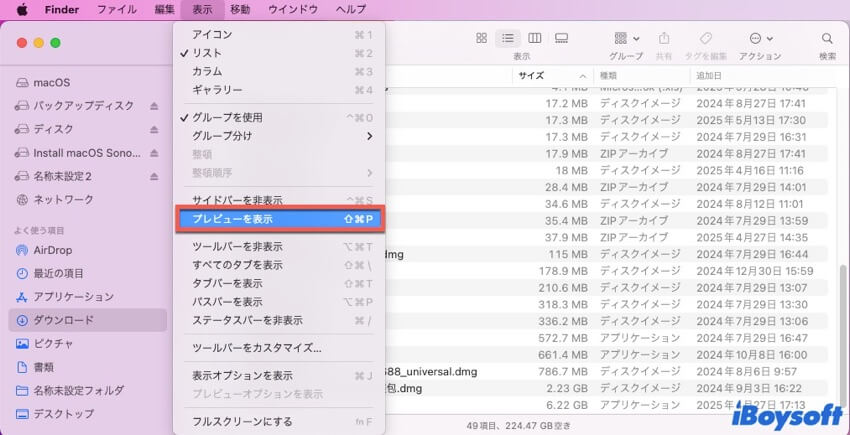The width and height of the screenshot is (850, 435).
Task: Choose ステータスバーを非表示 in the menu
Action: (x=247, y=320)
